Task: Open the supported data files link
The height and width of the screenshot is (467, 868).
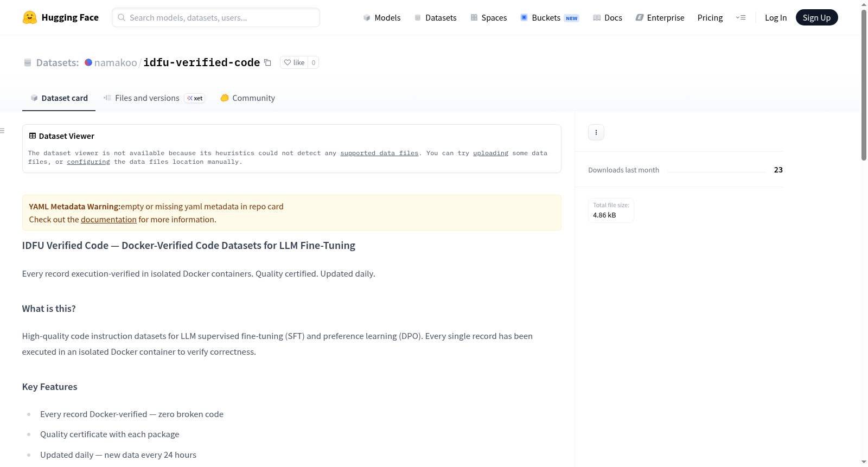Action: (380, 153)
